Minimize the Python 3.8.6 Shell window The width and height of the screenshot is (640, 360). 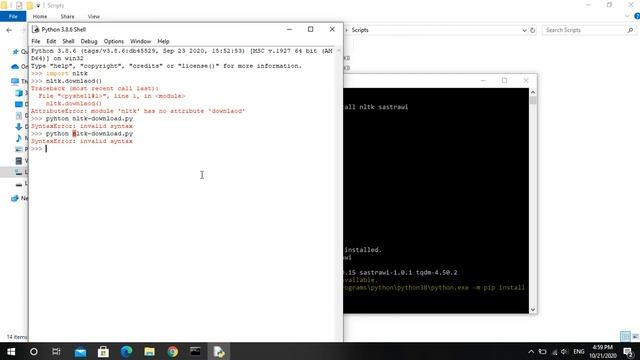[289, 29]
